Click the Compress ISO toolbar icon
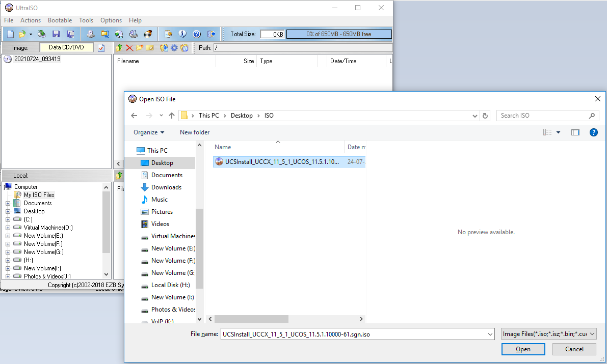This screenshot has width=607, height=364. coord(105,34)
